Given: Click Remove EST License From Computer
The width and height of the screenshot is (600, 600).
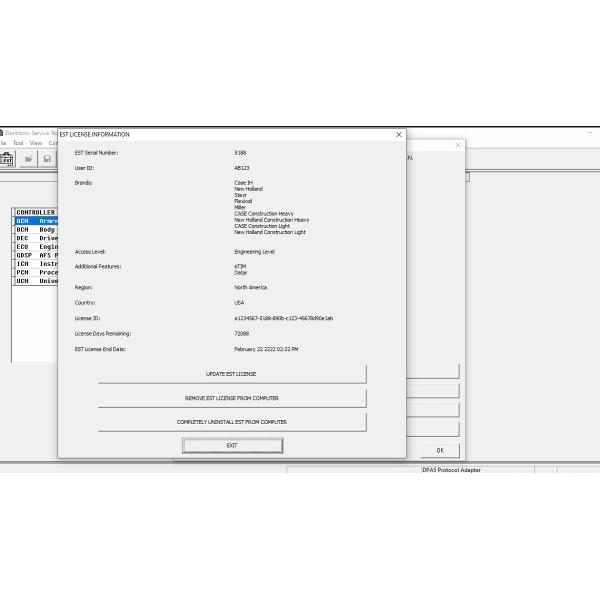Looking at the screenshot, I should click(231, 398).
